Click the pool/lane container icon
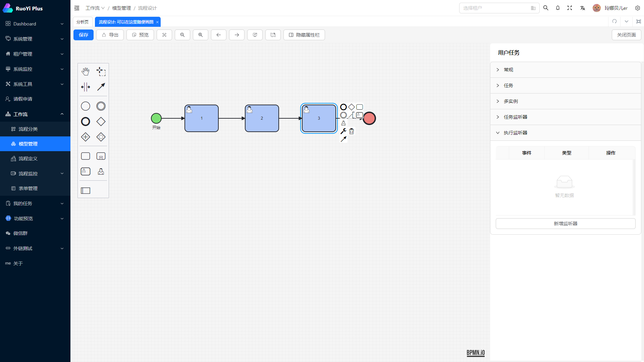This screenshot has height=362, width=644. [86, 190]
